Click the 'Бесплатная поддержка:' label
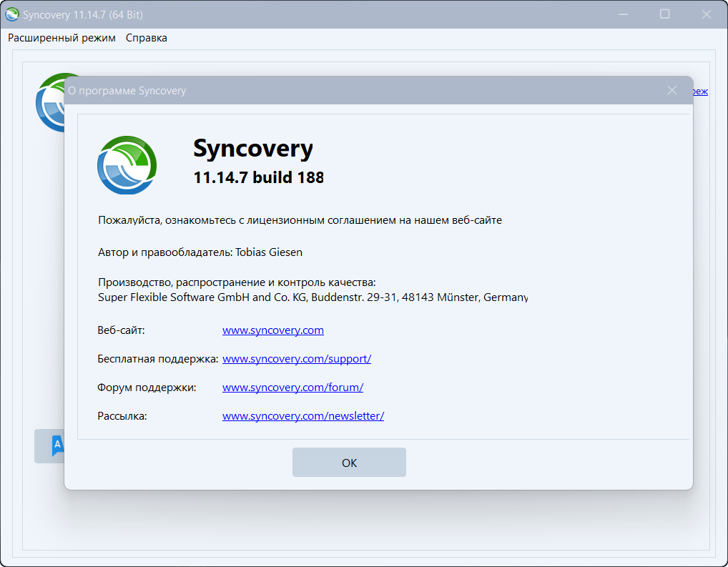The height and width of the screenshot is (567, 728). click(158, 359)
